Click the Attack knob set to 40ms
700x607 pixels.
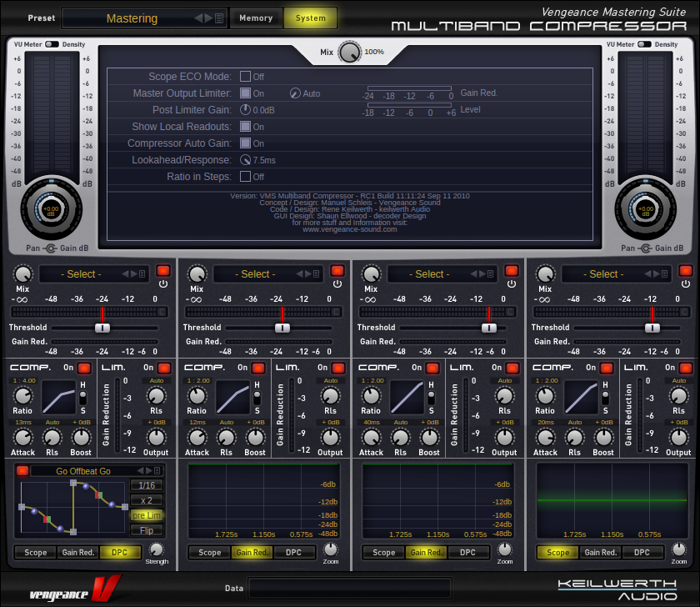click(x=372, y=437)
